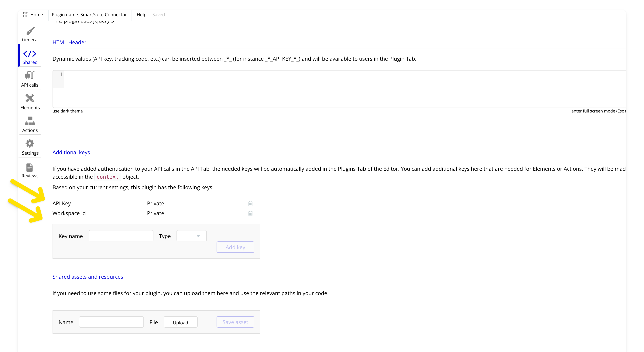Delete the Workspace Id key
Screen dimensions: 644x352
coord(250,213)
